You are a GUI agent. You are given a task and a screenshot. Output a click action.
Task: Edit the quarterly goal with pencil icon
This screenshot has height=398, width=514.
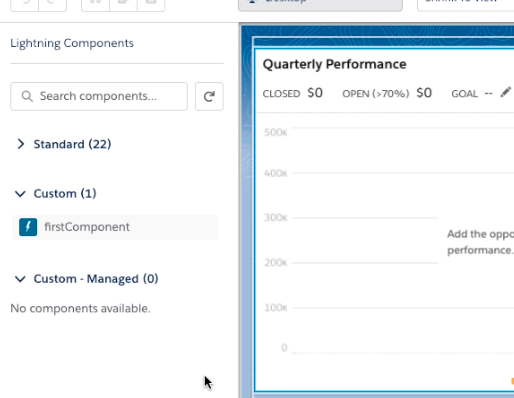click(506, 92)
